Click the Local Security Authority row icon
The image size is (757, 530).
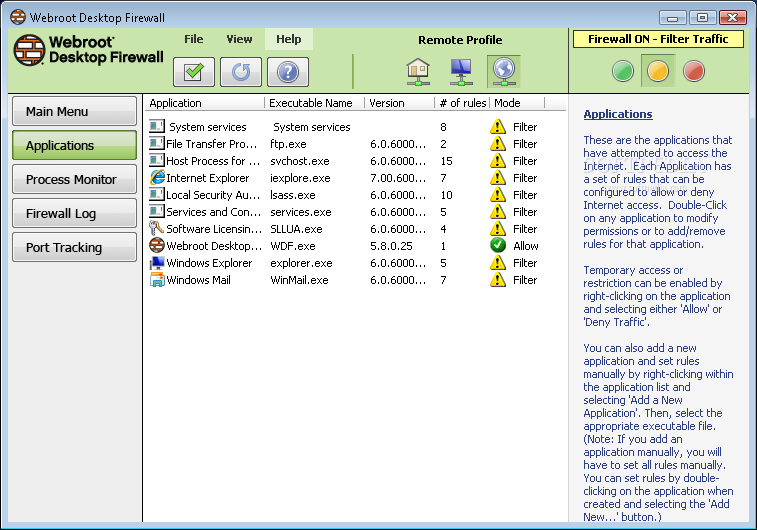click(x=157, y=195)
